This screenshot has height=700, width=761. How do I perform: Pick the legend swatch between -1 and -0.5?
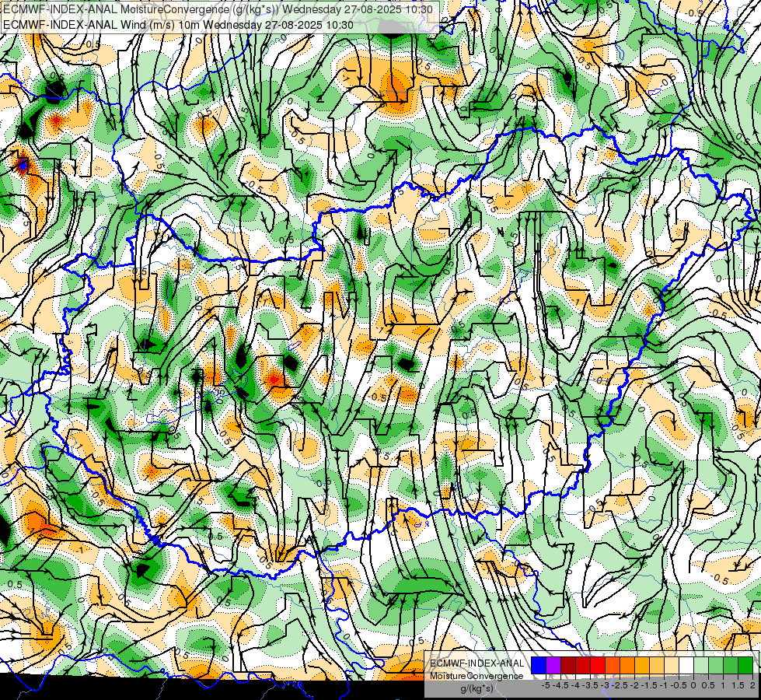coord(672,665)
